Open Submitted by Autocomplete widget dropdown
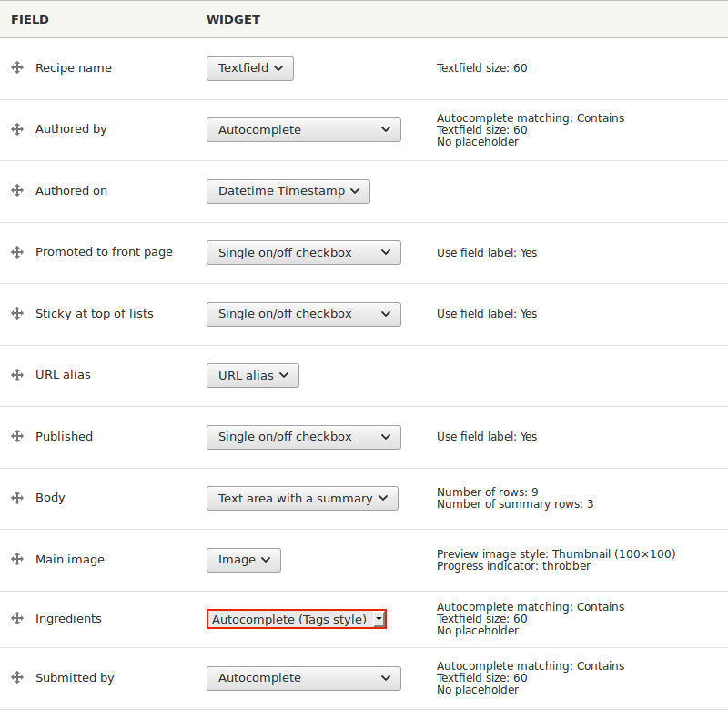The height and width of the screenshot is (710, 728). click(303, 678)
